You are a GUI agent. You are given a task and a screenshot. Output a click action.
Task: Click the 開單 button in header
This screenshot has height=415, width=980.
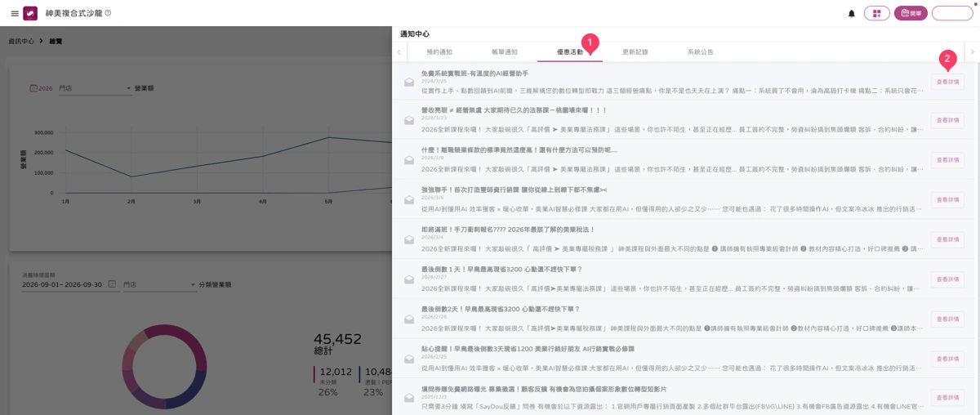pyautogui.click(x=911, y=13)
